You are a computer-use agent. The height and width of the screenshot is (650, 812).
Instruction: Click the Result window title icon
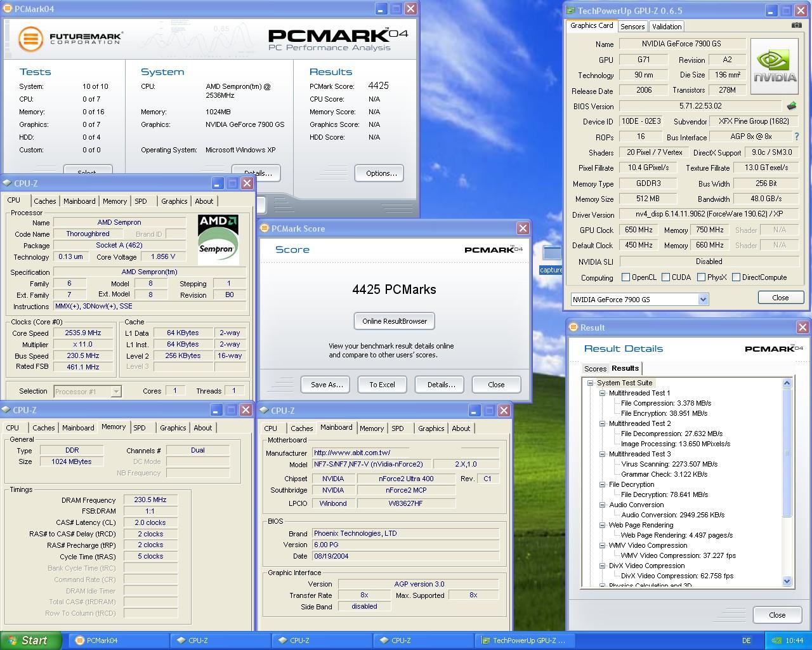(573, 328)
